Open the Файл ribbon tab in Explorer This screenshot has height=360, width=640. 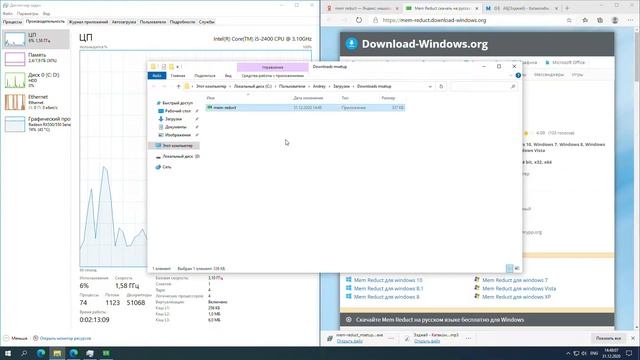pos(157,76)
